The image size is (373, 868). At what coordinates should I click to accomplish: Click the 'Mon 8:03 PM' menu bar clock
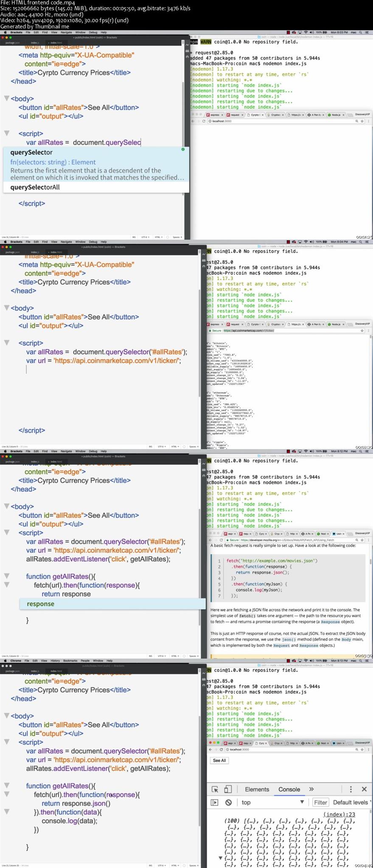point(339,32)
